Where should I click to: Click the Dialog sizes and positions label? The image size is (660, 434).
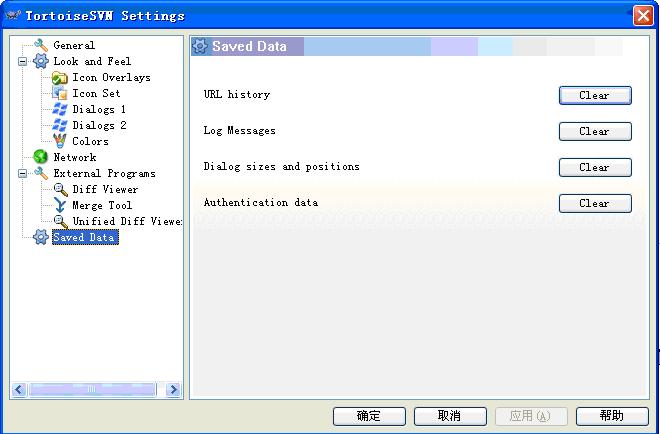(x=282, y=167)
